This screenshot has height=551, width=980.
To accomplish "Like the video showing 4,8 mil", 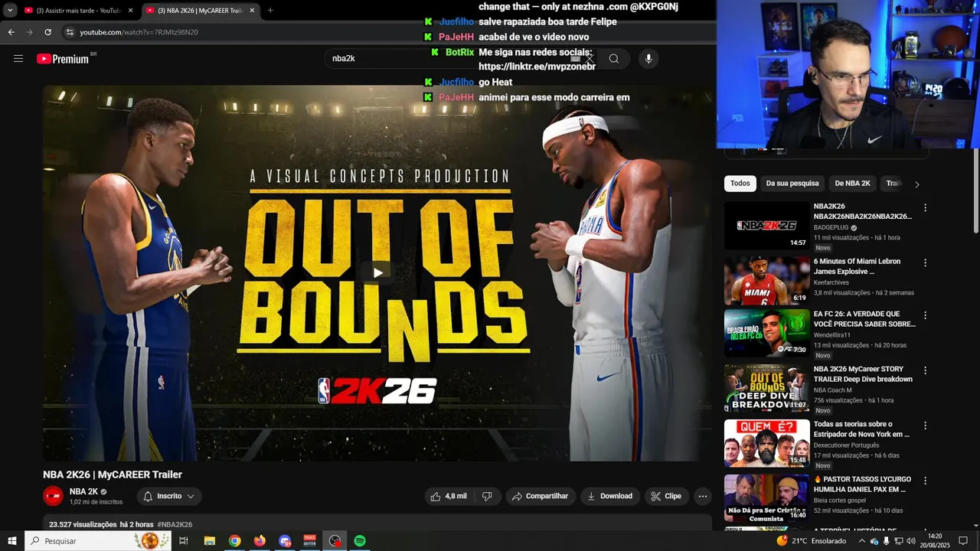I will click(x=449, y=496).
